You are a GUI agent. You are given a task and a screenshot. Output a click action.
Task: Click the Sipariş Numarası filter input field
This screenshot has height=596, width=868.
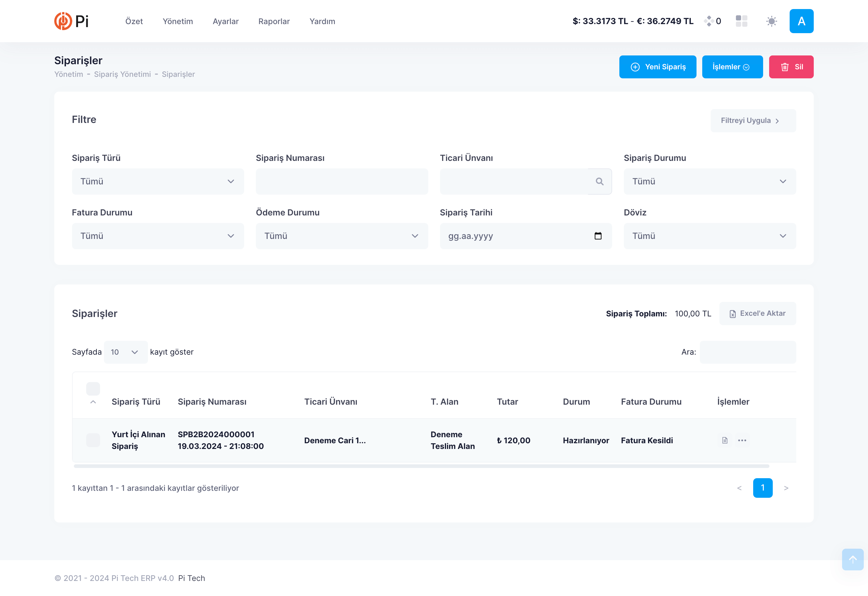tap(341, 181)
